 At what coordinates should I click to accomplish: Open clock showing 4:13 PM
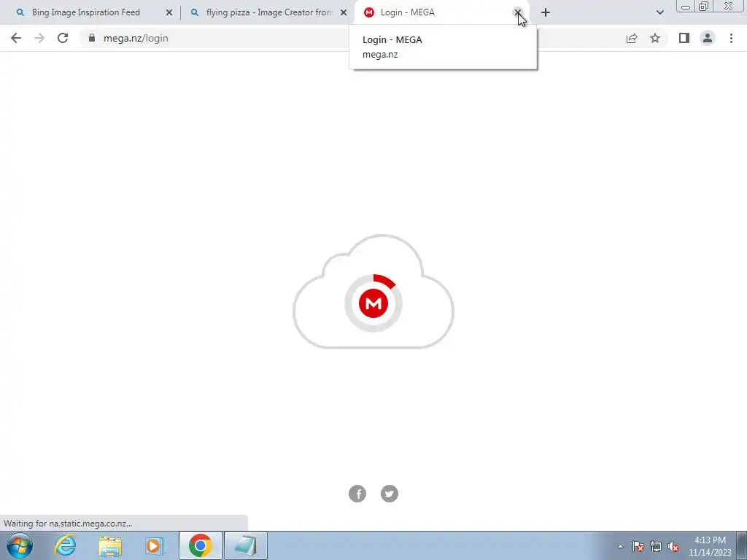pyautogui.click(x=710, y=546)
